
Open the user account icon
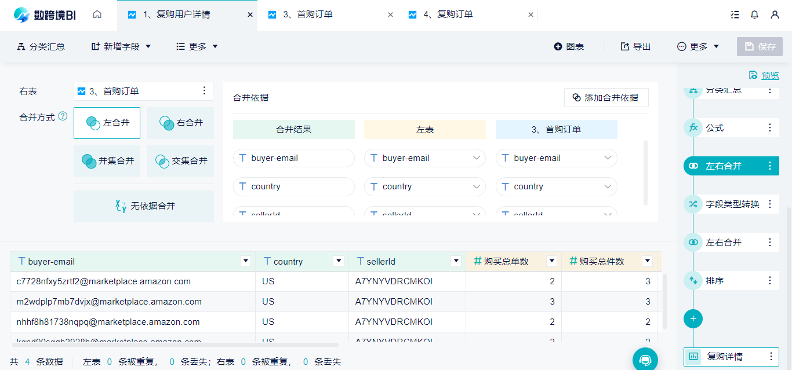point(775,15)
